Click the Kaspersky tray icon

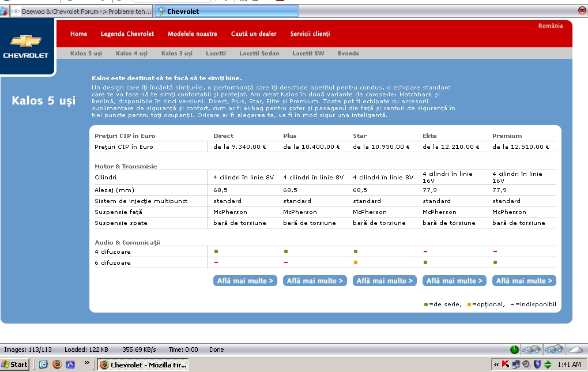505,365
